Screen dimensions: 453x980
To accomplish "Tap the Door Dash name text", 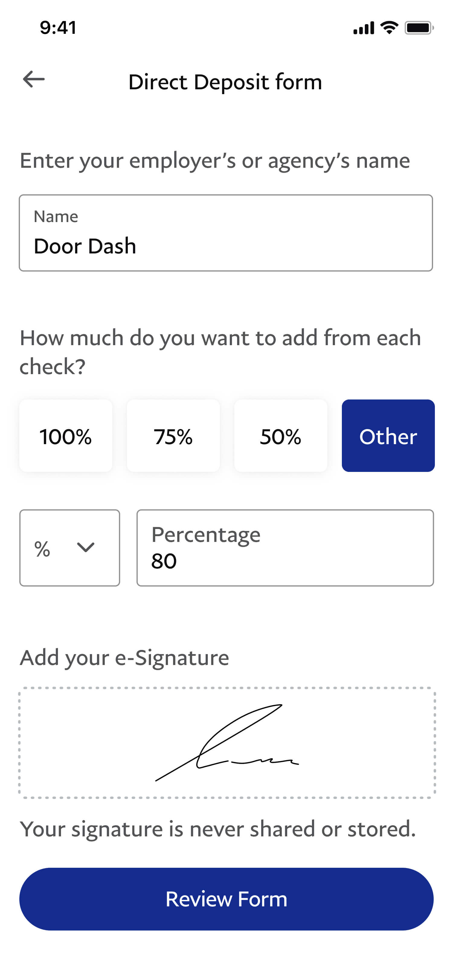I will pos(85,246).
